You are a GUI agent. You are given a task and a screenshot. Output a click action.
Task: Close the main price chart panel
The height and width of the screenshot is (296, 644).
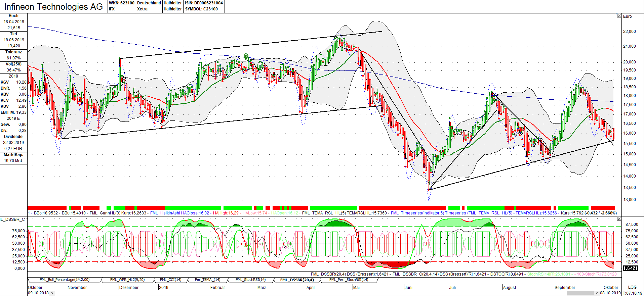[x=619, y=16]
